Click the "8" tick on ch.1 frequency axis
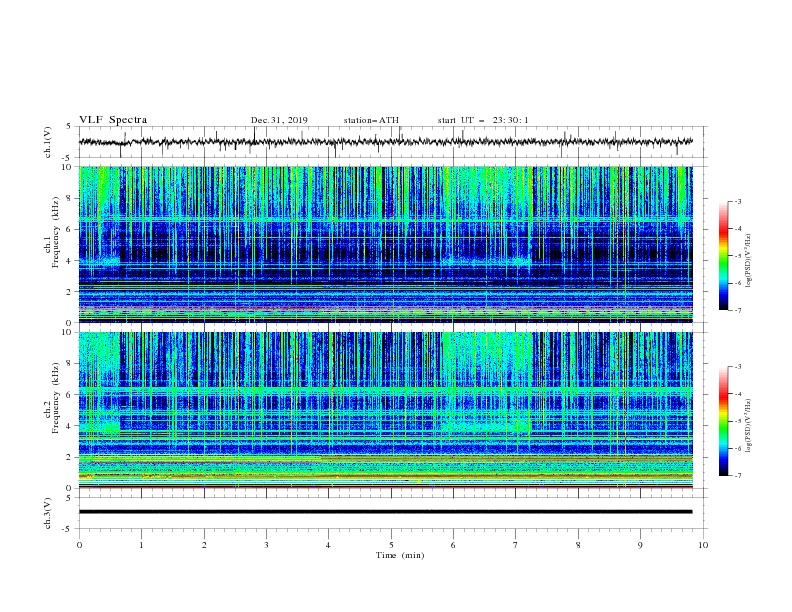Image resolution: width=792 pixels, height=612 pixels. [70, 198]
